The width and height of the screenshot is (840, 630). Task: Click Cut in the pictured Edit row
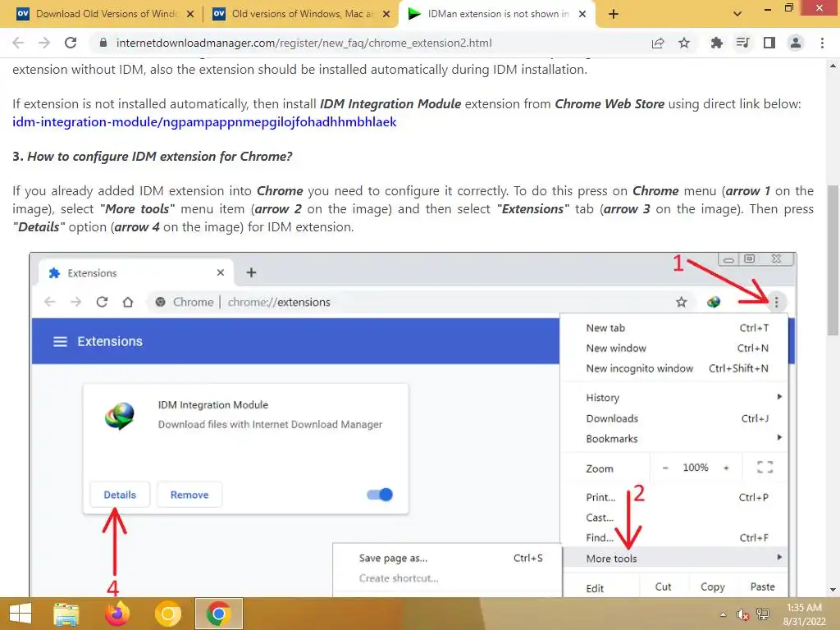663,587
